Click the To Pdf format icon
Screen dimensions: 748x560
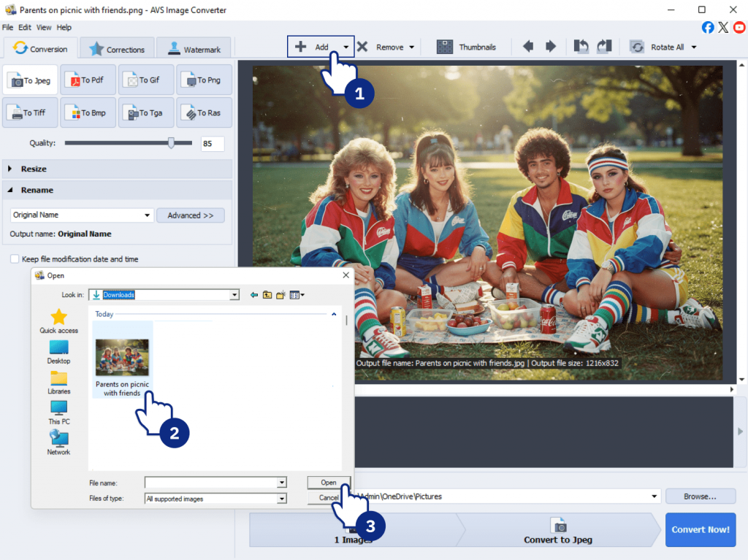coord(88,80)
